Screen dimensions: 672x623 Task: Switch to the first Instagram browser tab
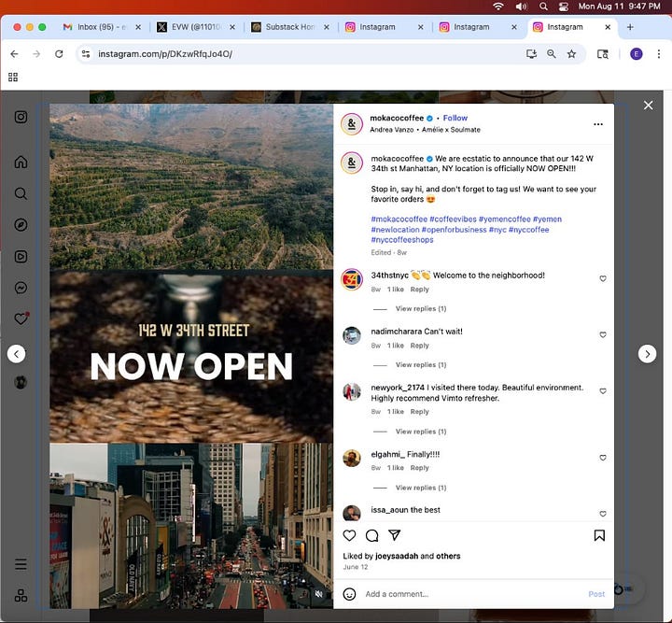385,27
